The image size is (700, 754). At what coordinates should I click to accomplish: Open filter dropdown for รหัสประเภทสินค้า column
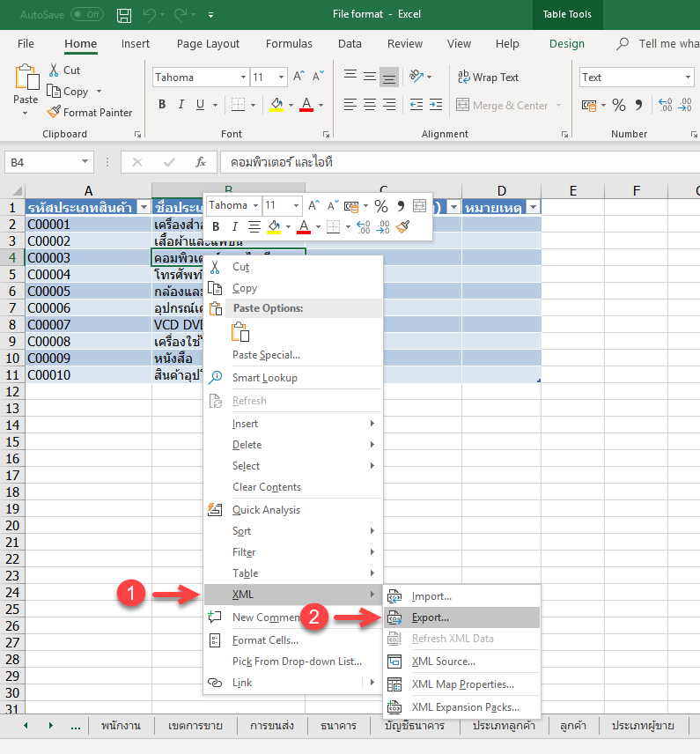[x=144, y=207]
